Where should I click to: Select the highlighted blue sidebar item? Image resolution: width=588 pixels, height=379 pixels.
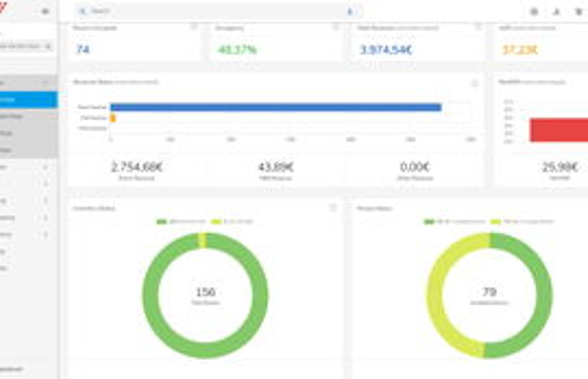(x=28, y=100)
